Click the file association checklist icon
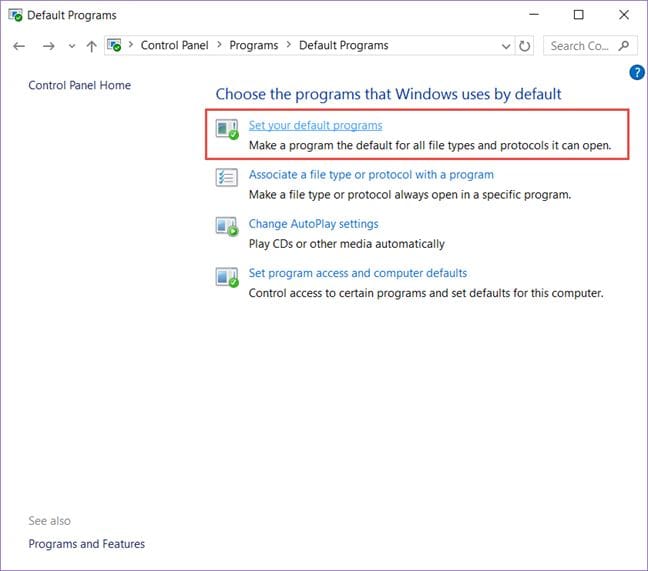This screenshot has width=648, height=571. (226, 178)
